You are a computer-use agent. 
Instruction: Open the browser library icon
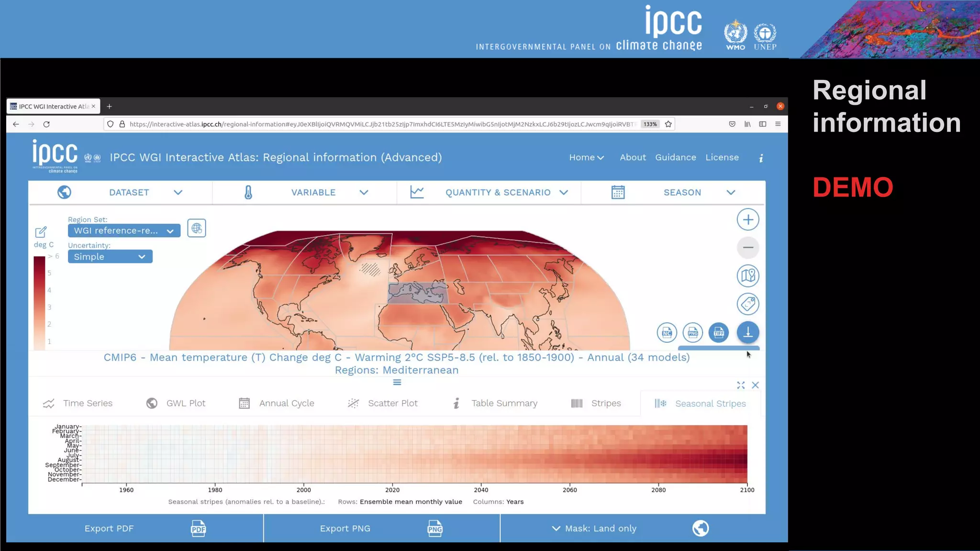point(747,124)
